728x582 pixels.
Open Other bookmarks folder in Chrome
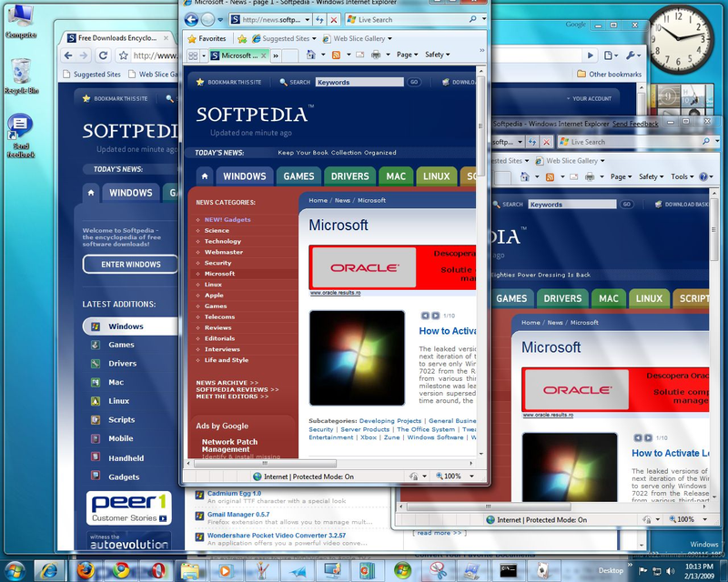609,75
